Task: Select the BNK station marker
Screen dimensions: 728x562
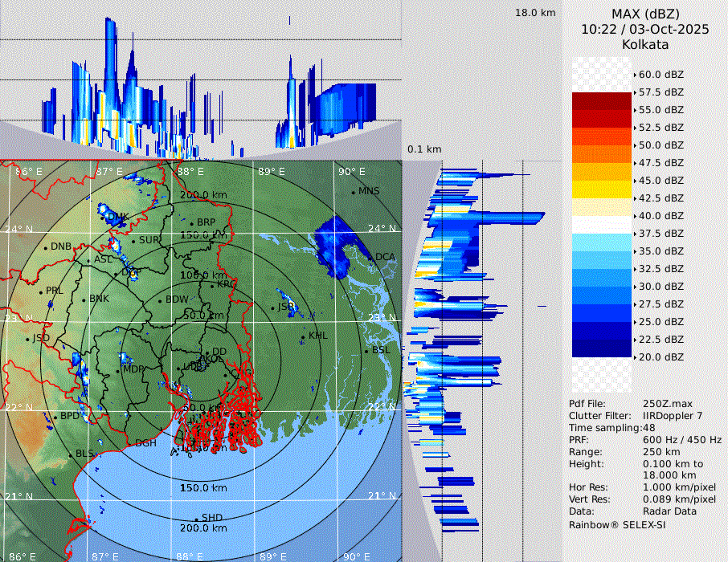Action: 84,299
